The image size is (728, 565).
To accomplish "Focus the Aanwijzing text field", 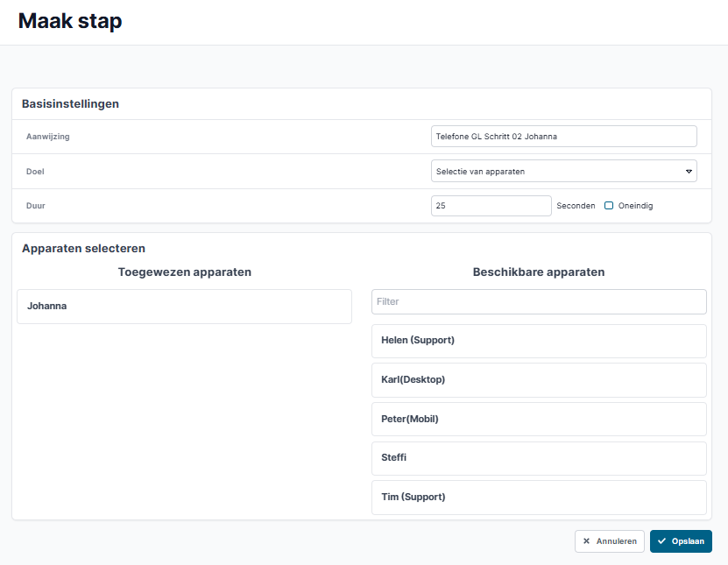I will tap(563, 137).
